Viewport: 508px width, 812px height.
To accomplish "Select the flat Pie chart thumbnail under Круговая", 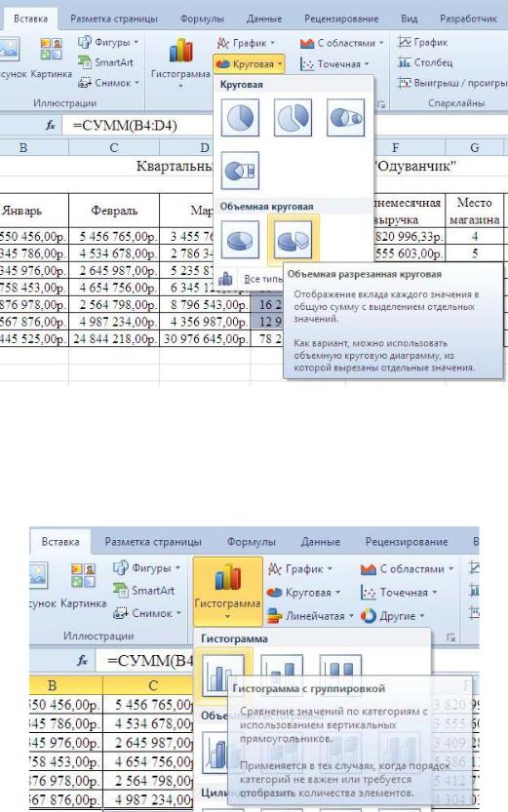I will tap(240, 119).
